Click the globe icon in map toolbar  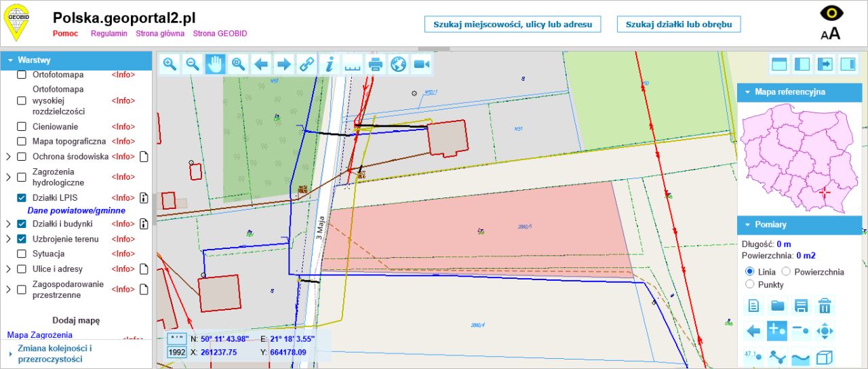tap(399, 64)
